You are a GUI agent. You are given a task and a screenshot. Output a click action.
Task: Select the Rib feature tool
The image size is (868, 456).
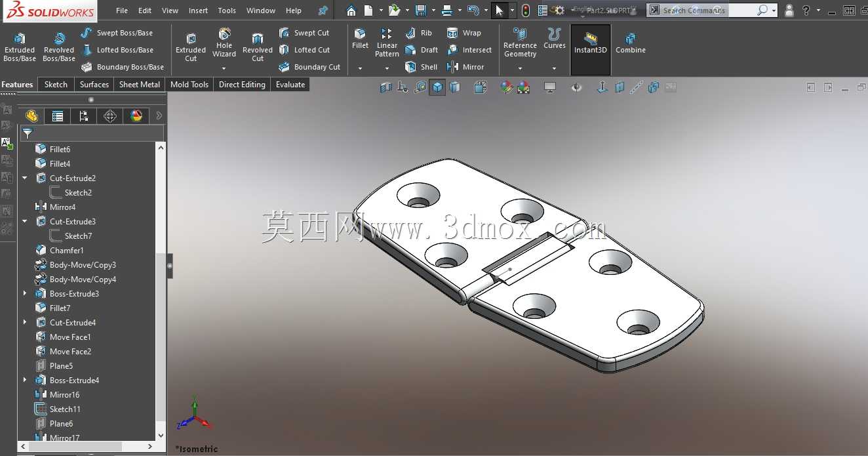coord(419,33)
